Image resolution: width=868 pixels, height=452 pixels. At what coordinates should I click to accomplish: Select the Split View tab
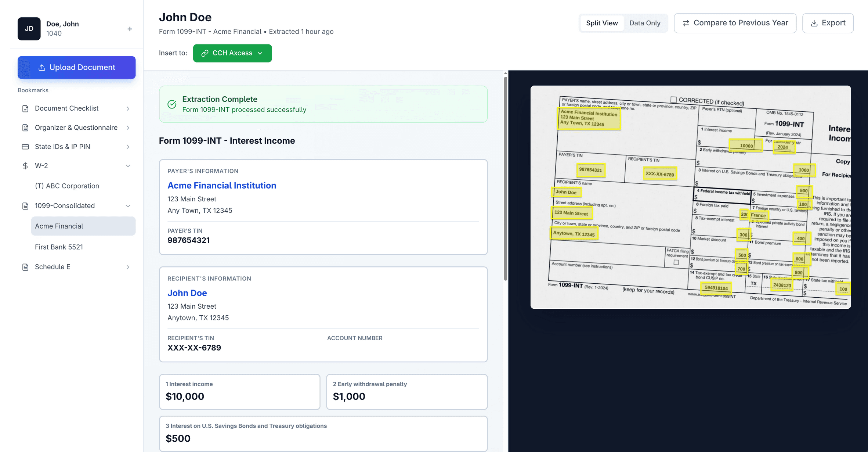point(602,23)
